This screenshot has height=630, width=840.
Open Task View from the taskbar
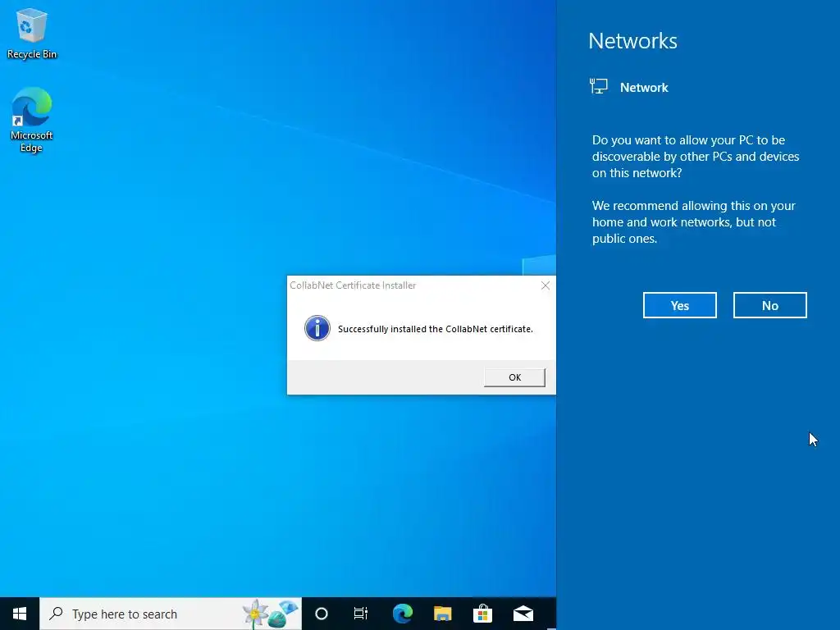(361, 614)
